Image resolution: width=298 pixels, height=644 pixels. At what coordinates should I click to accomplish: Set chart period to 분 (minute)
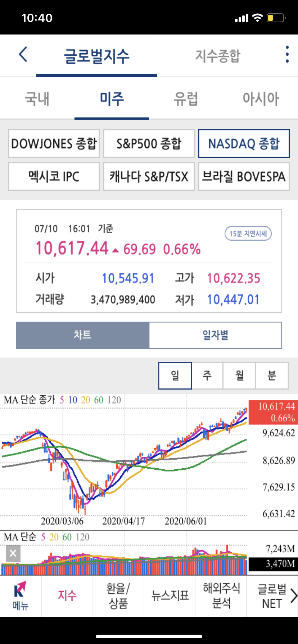point(272,376)
